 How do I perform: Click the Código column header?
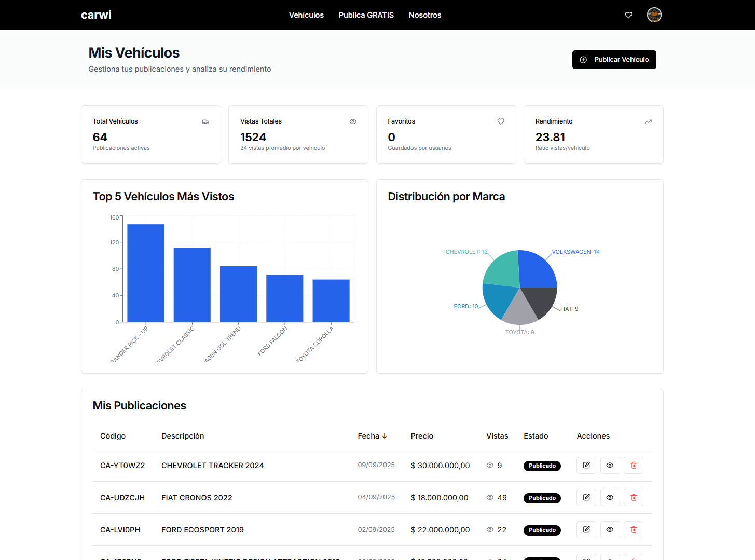(113, 436)
